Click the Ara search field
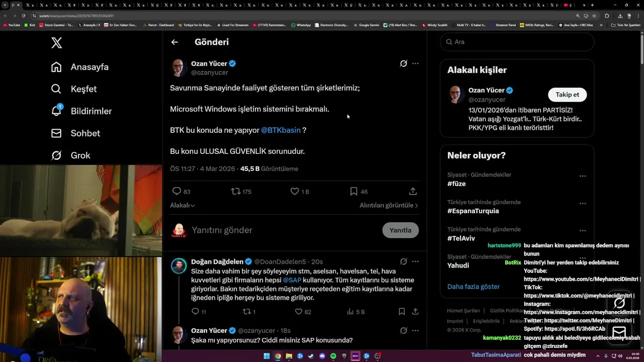 [517, 42]
